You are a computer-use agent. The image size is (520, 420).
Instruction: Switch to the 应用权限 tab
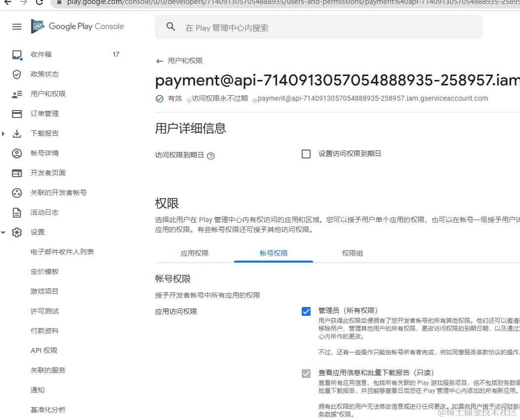pos(195,253)
